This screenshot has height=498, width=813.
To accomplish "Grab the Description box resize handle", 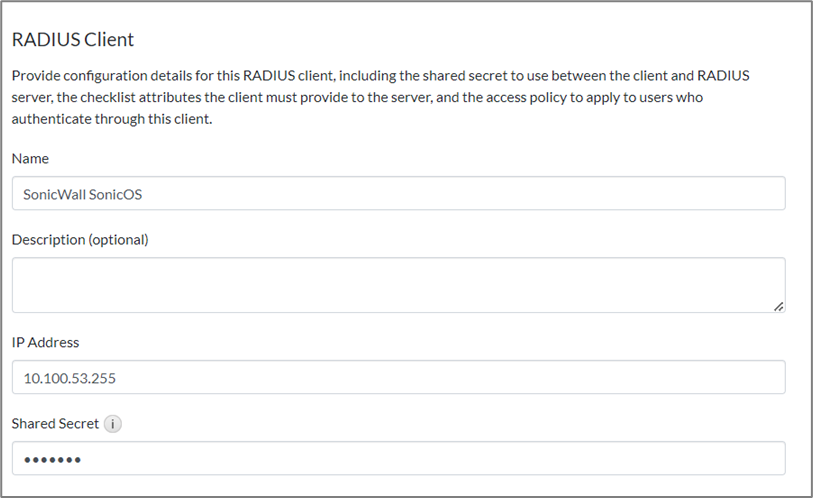I will 778,307.
